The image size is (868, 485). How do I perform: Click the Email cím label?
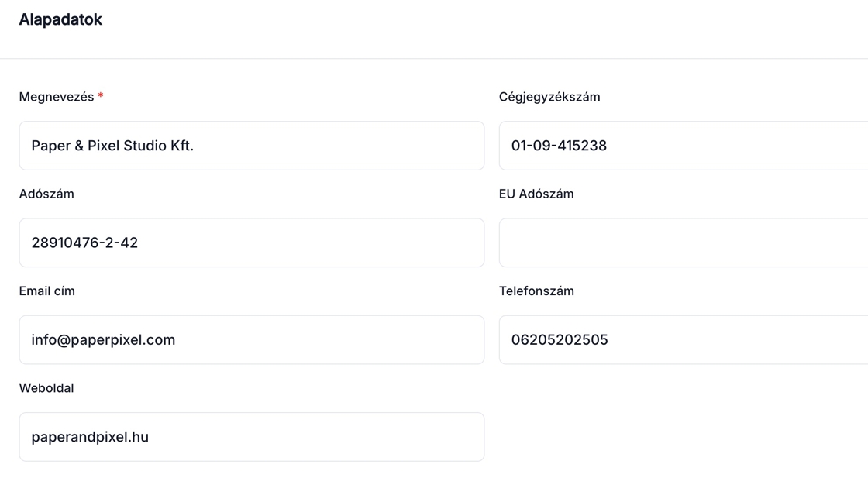47,291
